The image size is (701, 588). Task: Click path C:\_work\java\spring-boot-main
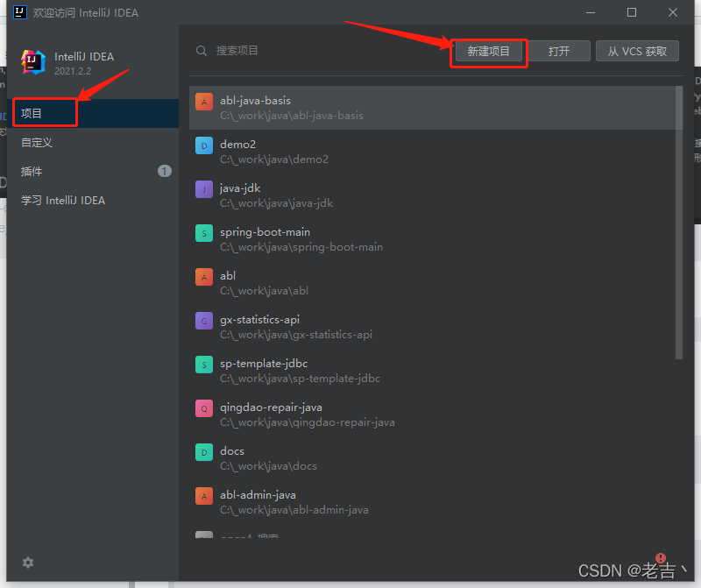(301, 247)
